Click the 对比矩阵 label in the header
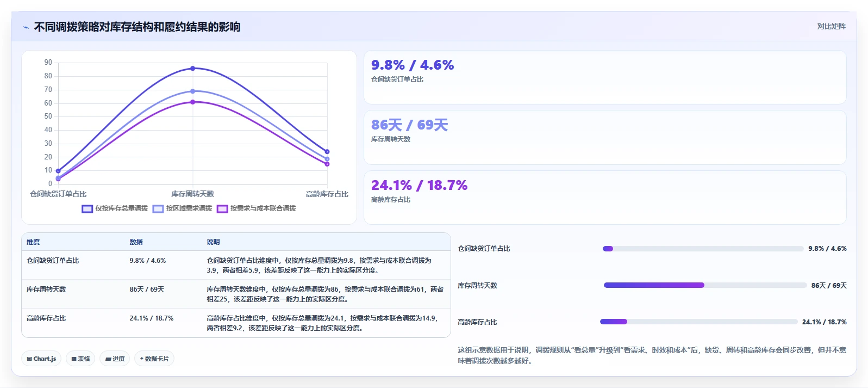The height and width of the screenshot is (388, 868). [831, 26]
